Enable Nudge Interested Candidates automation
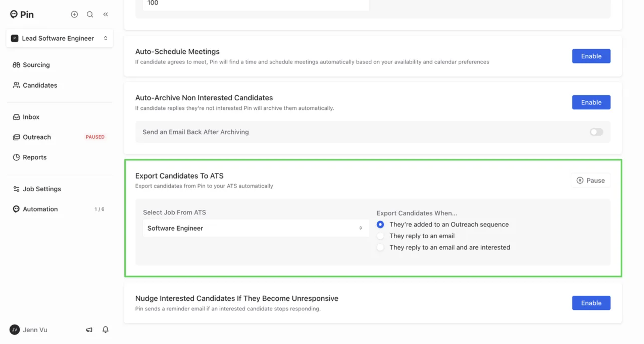Viewport: 644px width, 344px height. click(x=591, y=303)
